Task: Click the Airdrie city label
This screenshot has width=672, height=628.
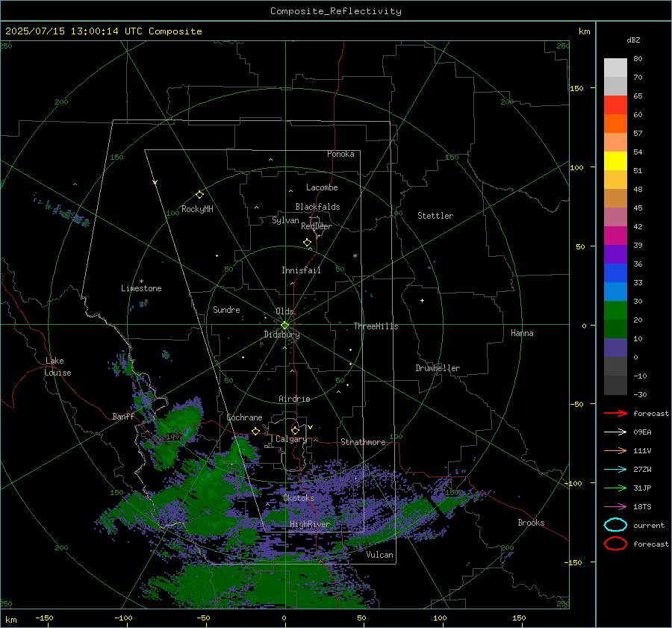Action: tap(294, 399)
